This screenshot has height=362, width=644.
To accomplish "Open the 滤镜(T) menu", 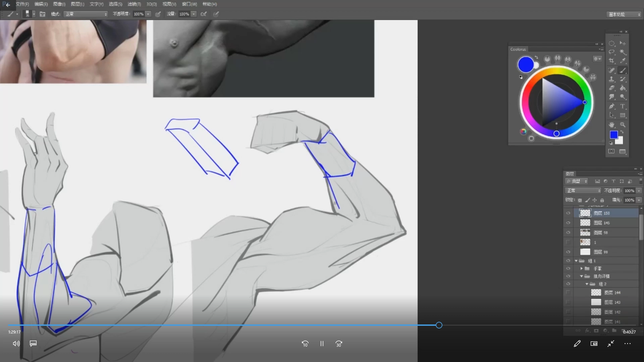I will click(134, 4).
